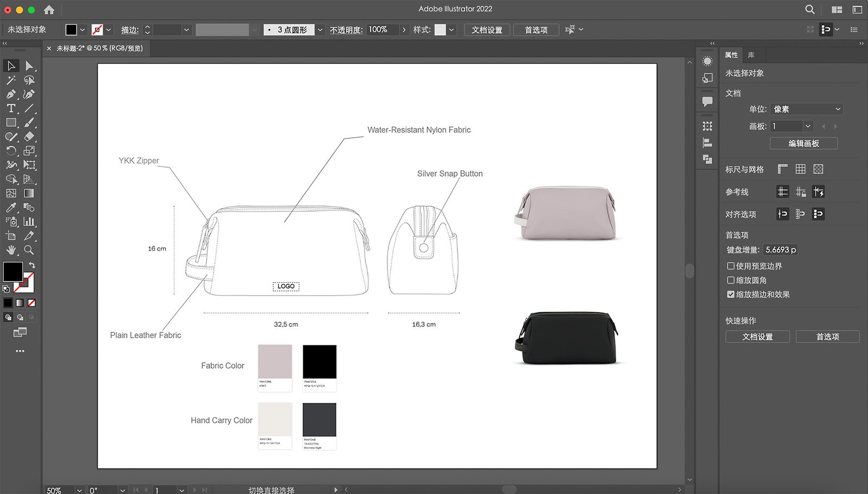Open the artboard number dropdown in panel
Screen dimensions: 868x494
(x=808, y=126)
